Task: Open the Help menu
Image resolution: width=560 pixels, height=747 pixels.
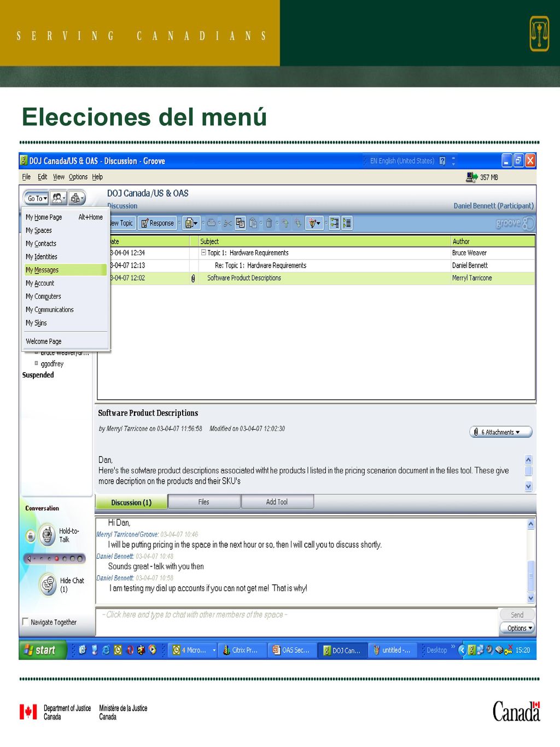Action: [97, 177]
